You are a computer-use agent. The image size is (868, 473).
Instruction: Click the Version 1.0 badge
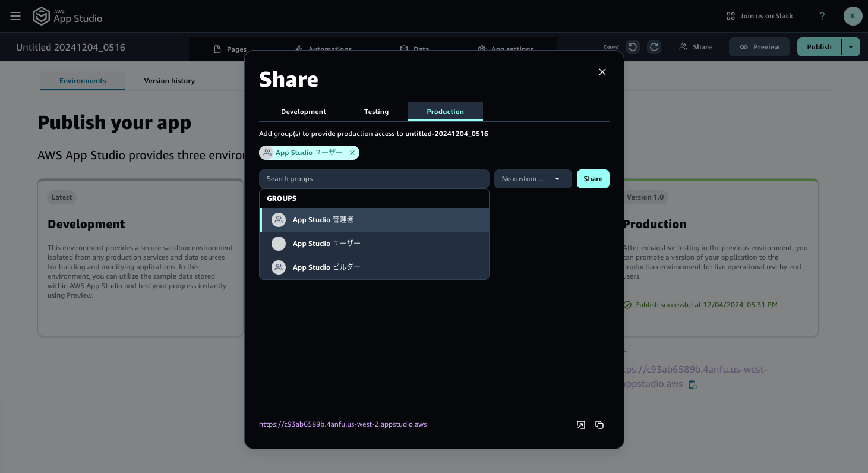(x=645, y=197)
